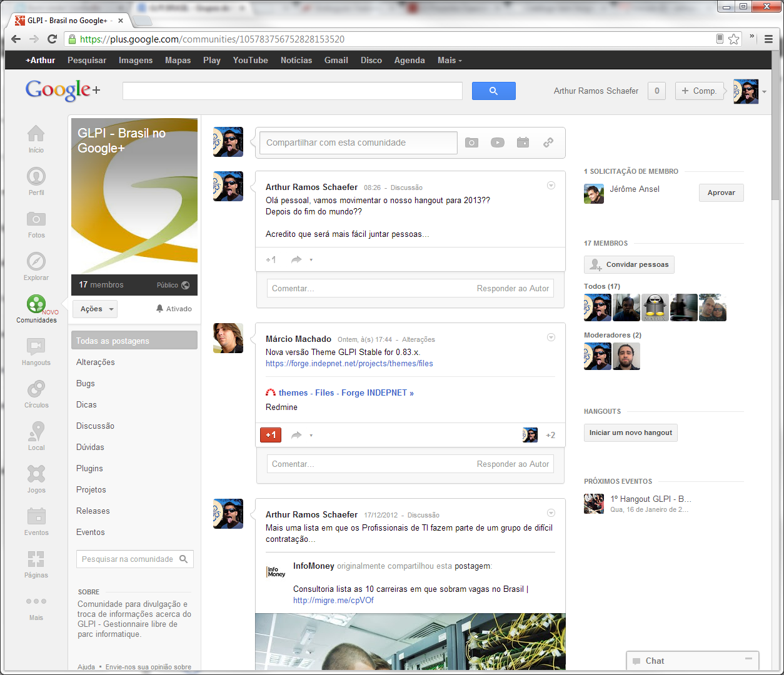Expand share options arrow on Arthur's 08:26 post

pos(311,260)
